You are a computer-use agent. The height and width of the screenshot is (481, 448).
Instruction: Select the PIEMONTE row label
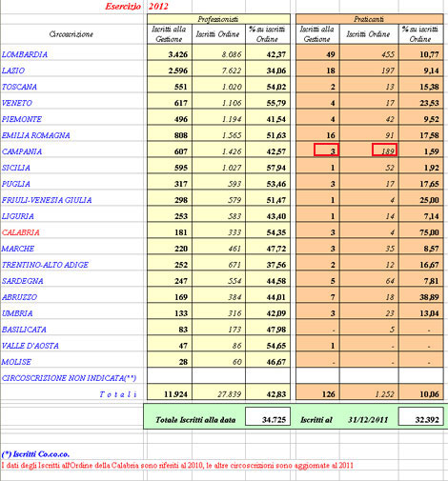click(x=22, y=119)
